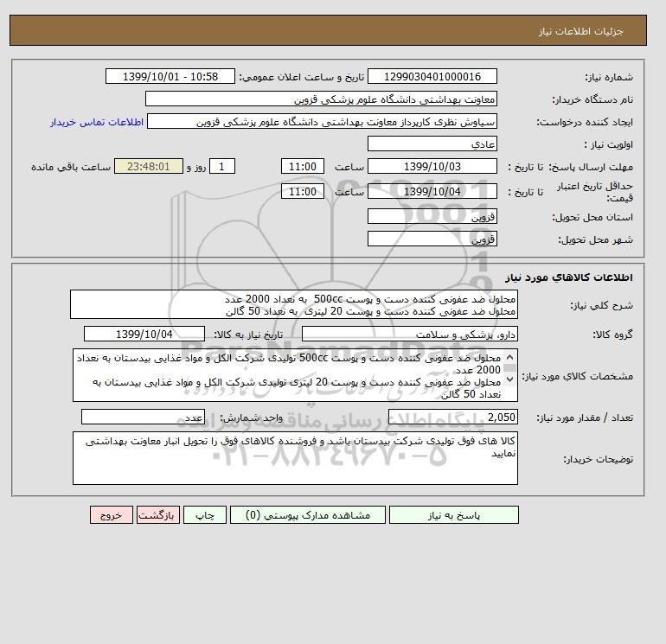Click the توضیحات خریدار label
The width and height of the screenshot is (666, 644).
point(598,459)
